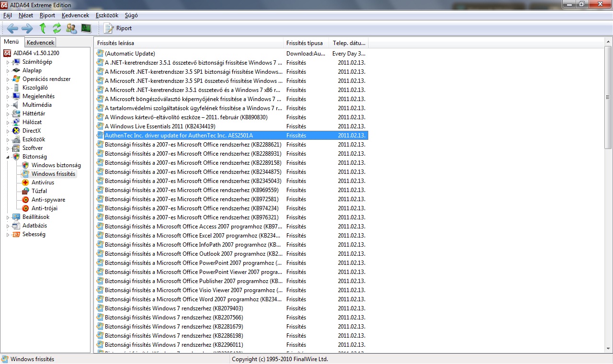Open the Kedvencek menu in the menu bar

pyautogui.click(x=75, y=15)
